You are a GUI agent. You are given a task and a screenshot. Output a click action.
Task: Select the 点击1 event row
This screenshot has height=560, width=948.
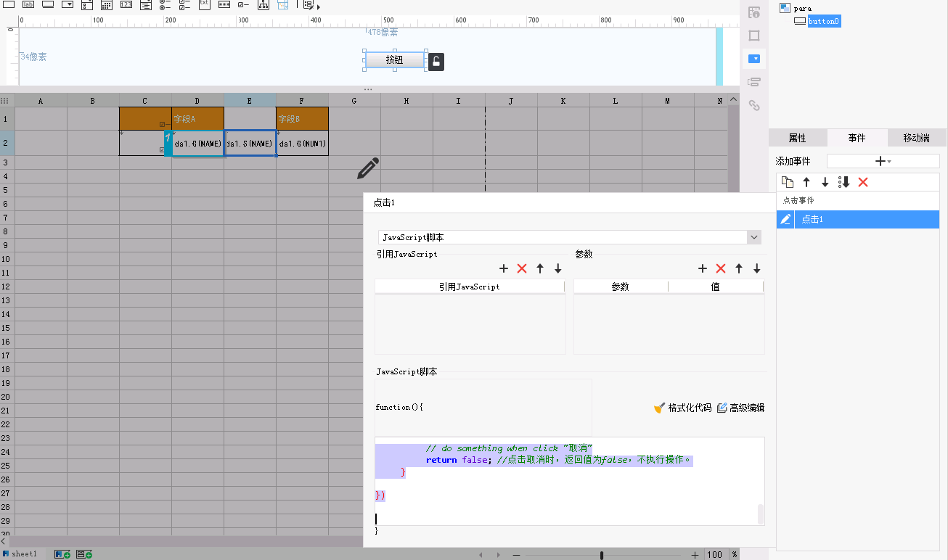point(858,220)
